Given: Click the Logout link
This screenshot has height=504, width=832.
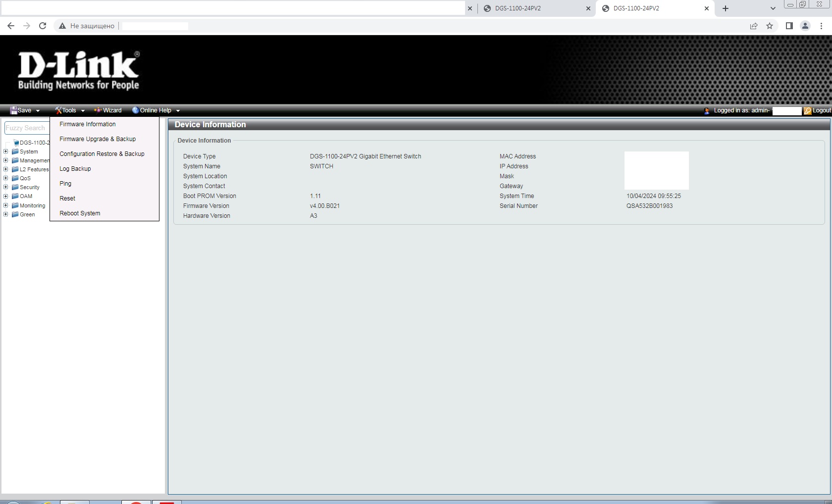Looking at the screenshot, I should pyautogui.click(x=822, y=110).
